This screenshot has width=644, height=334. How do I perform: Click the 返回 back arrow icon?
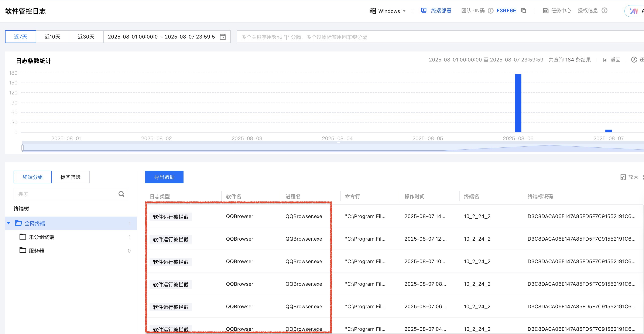(605, 60)
